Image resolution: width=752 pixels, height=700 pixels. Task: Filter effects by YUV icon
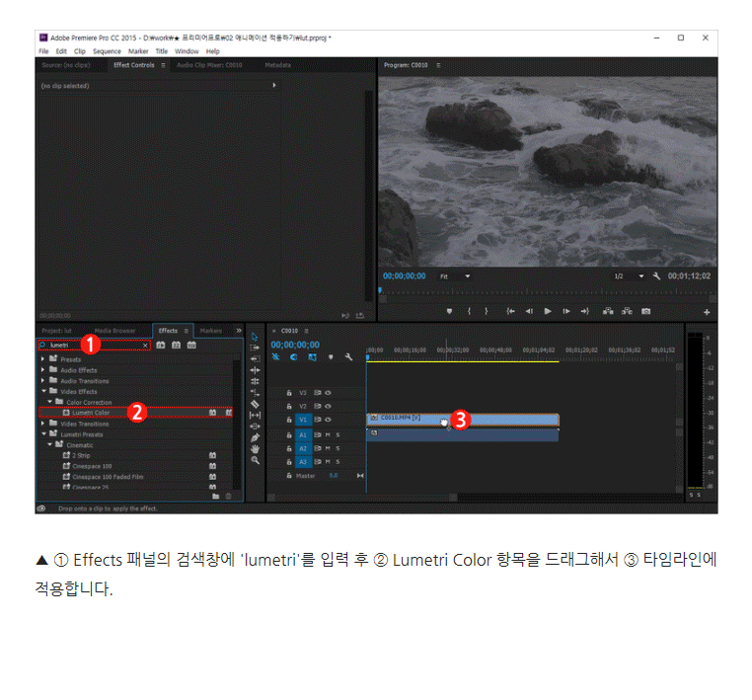click(191, 345)
